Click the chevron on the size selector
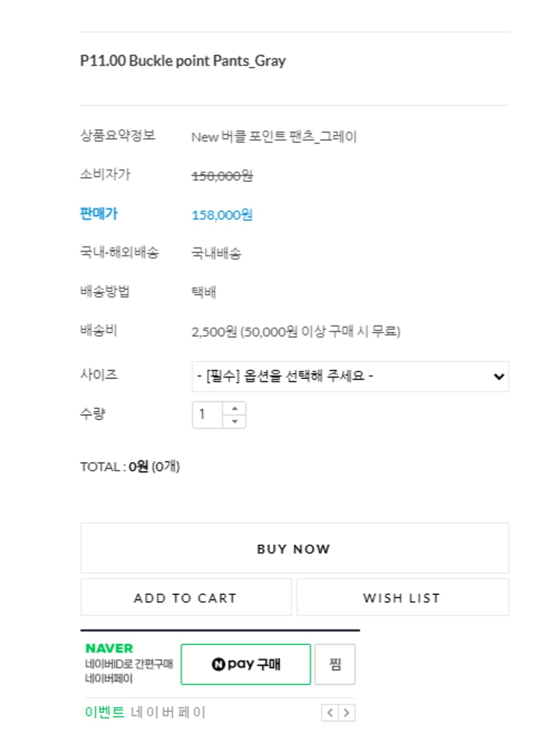 pyautogui.click(x=497, y=376)
